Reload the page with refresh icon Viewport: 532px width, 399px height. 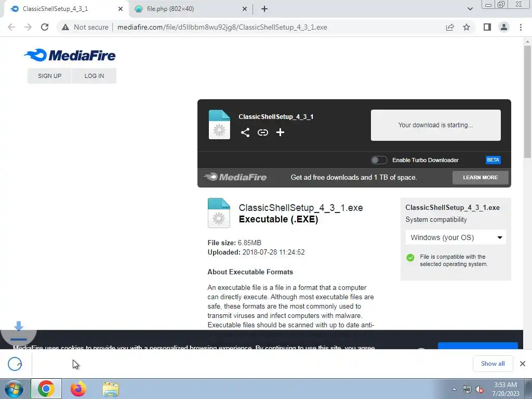click(45, 27)
